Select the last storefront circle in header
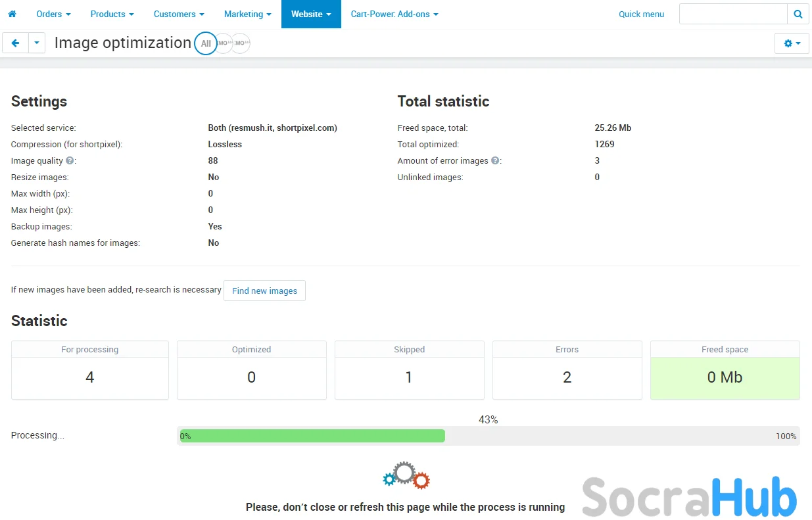812x520 pixels. [x=241, y=43]
